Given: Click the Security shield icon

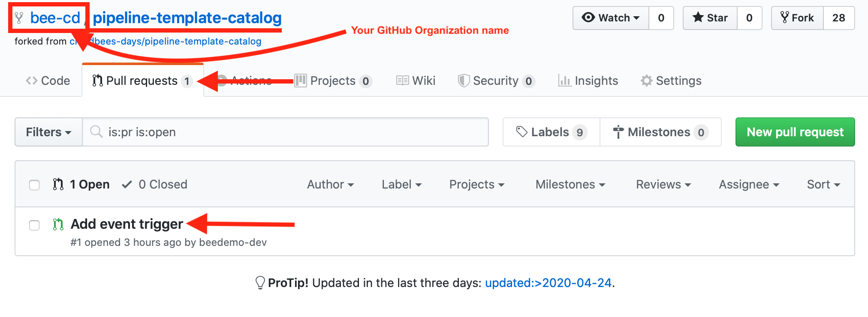Looking at the screenshot, I should point(464,81).
